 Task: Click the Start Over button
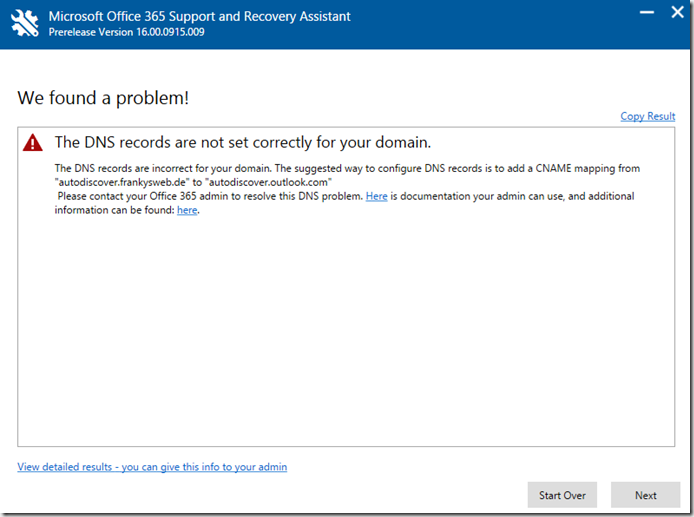pos(562,495)
